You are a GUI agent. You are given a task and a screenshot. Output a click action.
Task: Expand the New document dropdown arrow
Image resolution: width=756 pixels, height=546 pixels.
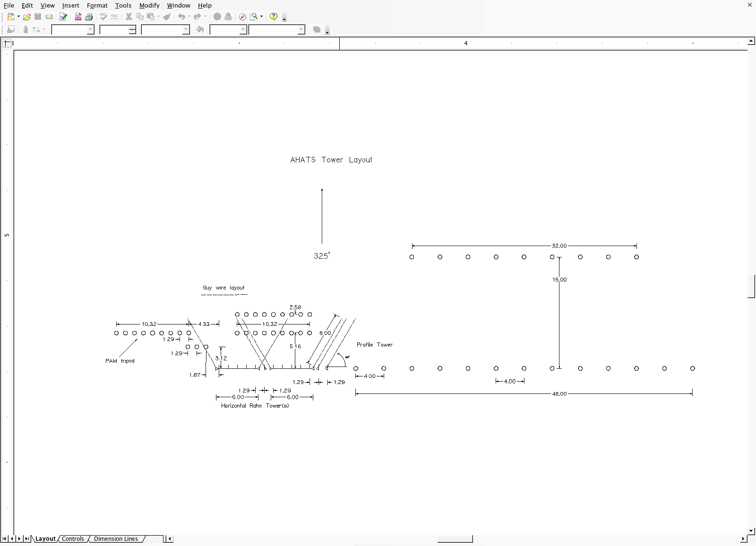pyautogui.click(x=18, y=17)
